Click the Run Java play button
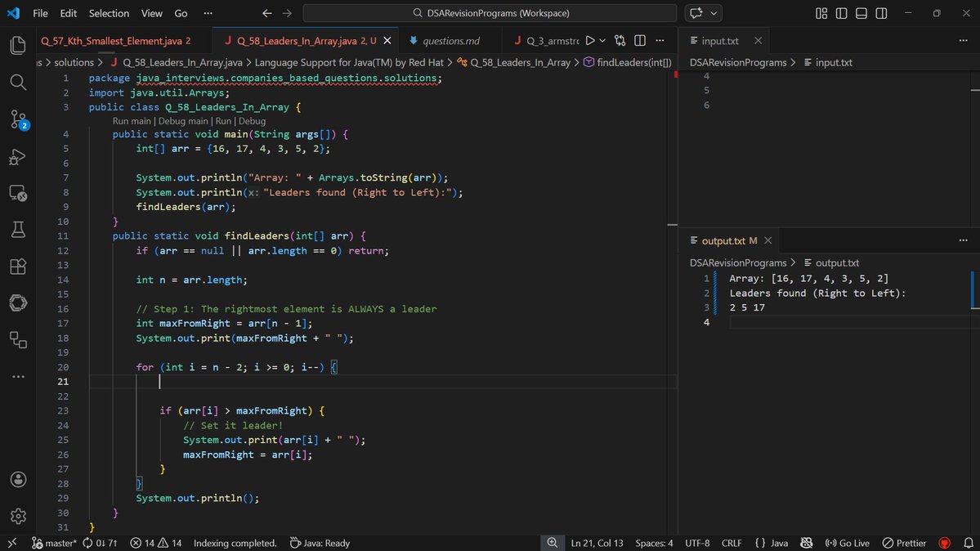This screenshot has width=980, height=551. tap(589, 41)
